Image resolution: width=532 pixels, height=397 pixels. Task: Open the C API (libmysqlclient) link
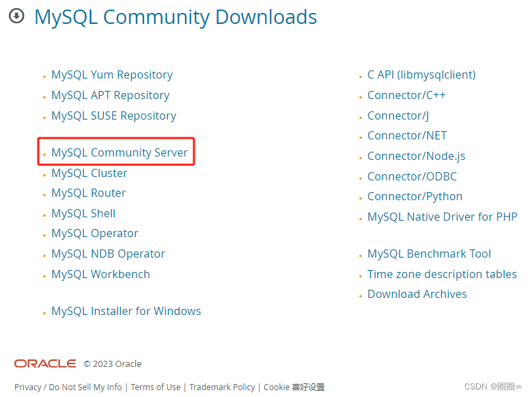(421, 74)
